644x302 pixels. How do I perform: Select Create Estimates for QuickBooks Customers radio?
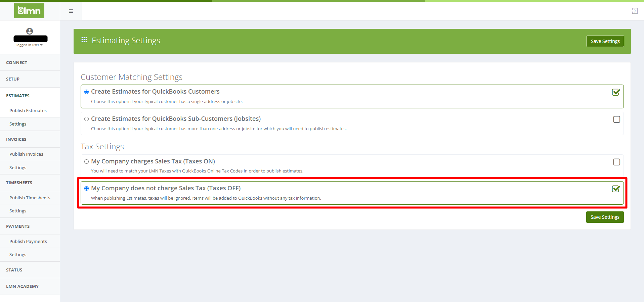(x=87, y=92)
